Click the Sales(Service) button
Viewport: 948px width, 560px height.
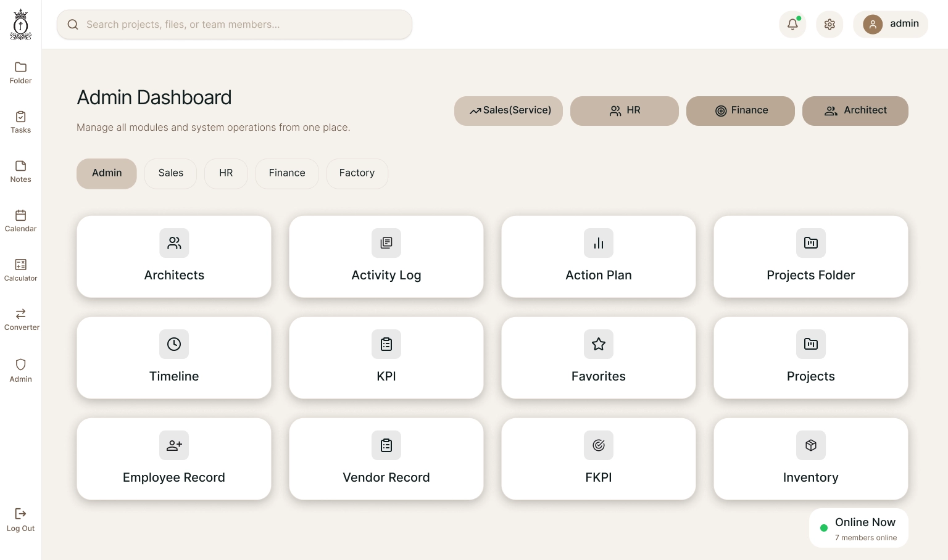pos(509,111)
